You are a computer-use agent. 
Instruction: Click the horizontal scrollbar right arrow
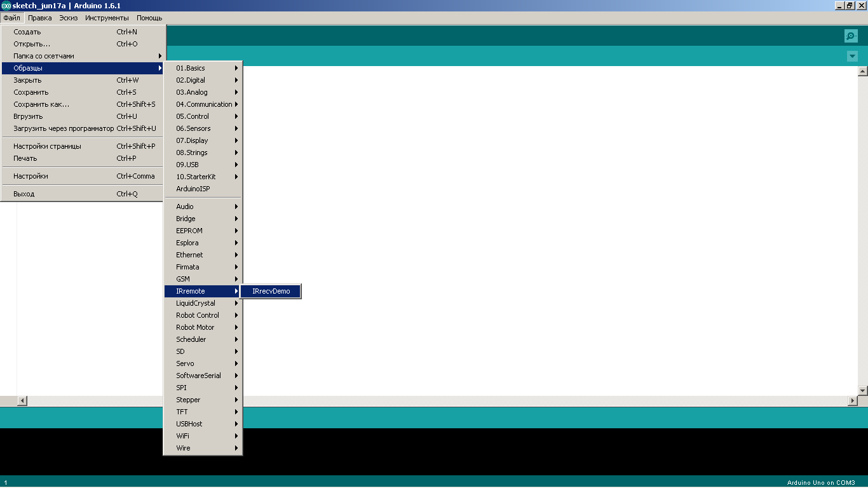click(x=853, y=401)
